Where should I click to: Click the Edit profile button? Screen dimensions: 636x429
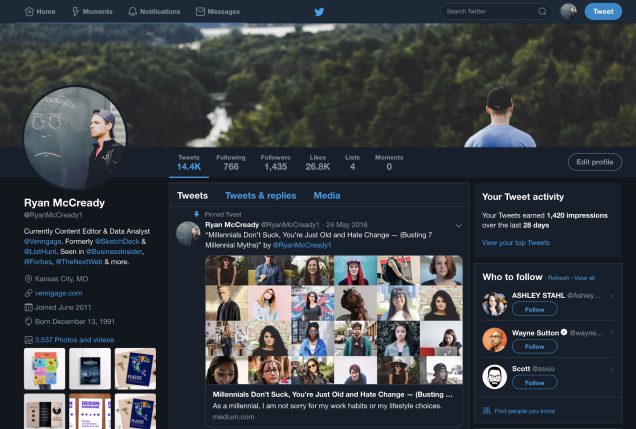595,162
